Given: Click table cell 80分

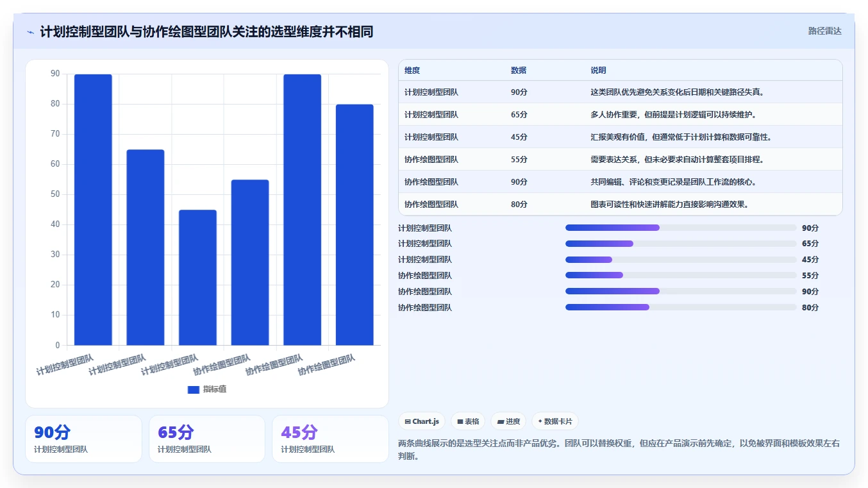Looking at the screenshot, I should pyautogui.click(x=519, y=205).
